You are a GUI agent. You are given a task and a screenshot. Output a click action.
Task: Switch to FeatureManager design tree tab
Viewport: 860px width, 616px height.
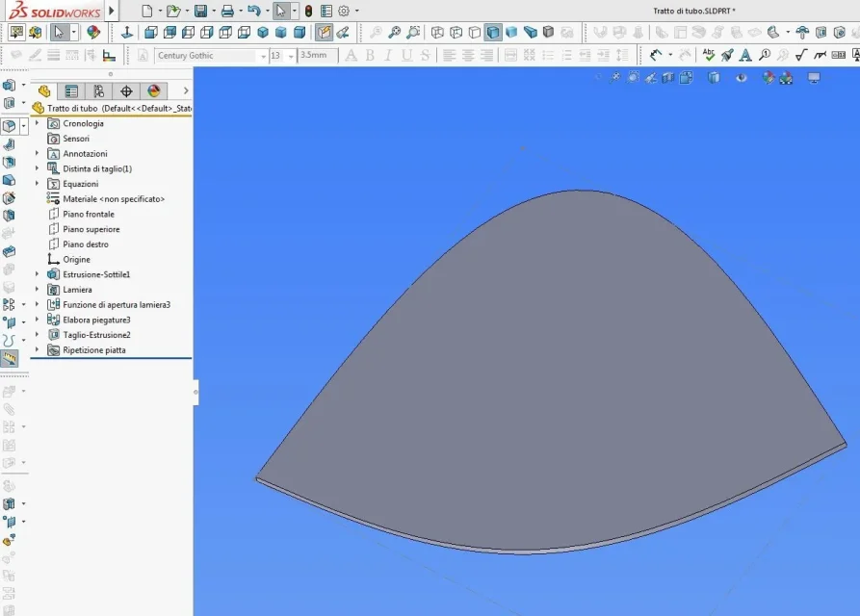point(44,91)
